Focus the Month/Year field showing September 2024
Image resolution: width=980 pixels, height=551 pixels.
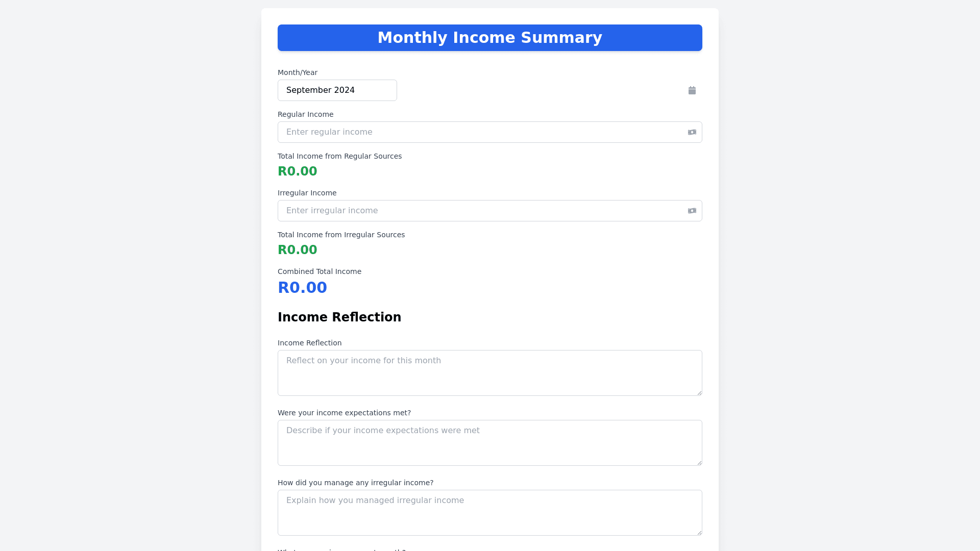(337, 90)
